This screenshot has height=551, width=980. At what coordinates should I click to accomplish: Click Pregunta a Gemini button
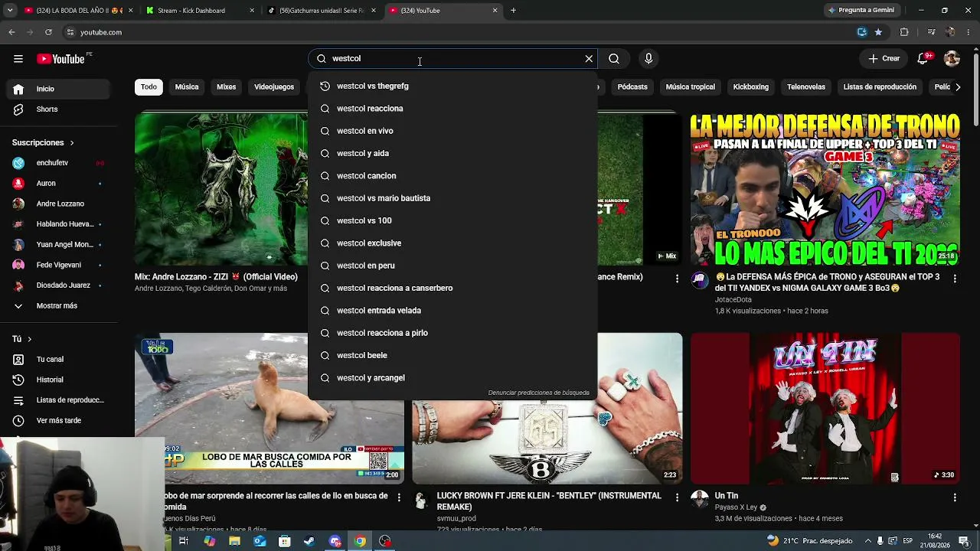[861, 11]
